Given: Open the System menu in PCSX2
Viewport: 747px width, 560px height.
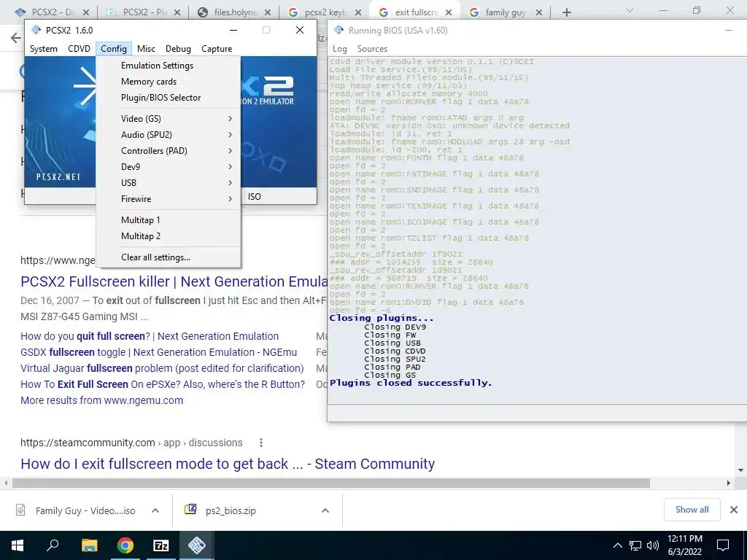Looking at the screenshot, I should point(43,49).
